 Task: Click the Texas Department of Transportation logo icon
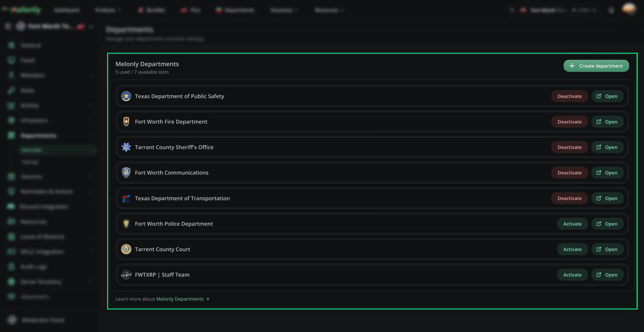click(126, 198)
